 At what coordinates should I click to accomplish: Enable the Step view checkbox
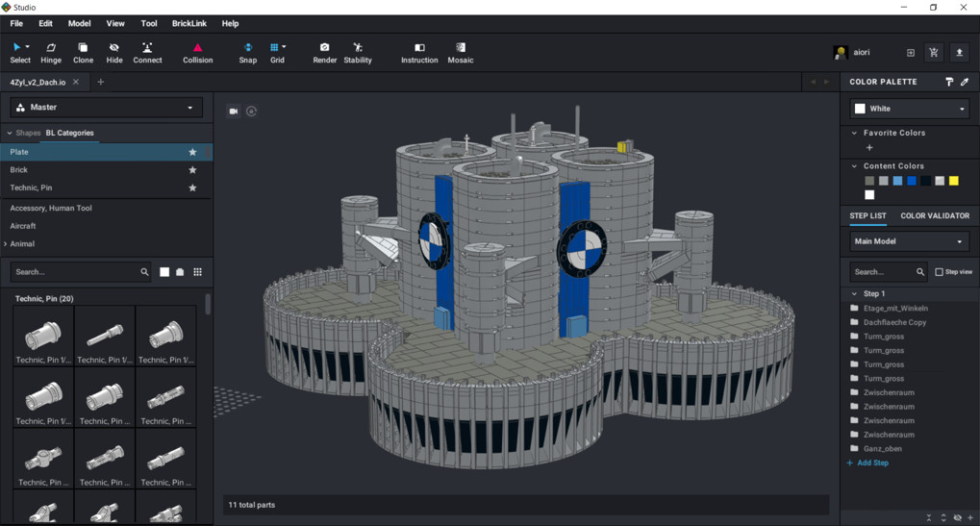coord(940,272)
